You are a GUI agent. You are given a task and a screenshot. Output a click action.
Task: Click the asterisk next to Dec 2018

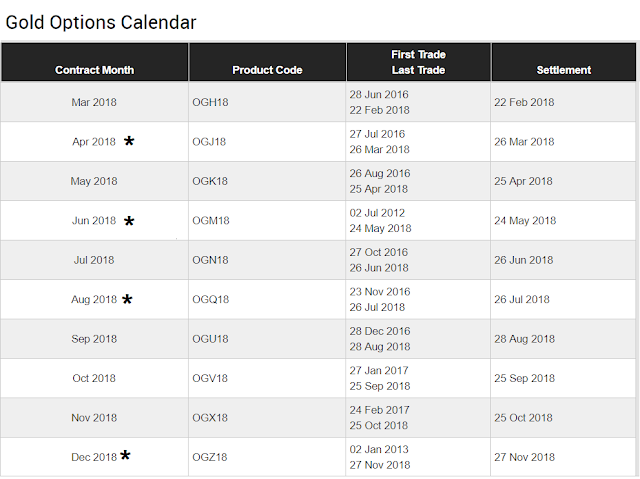point(126,456)
